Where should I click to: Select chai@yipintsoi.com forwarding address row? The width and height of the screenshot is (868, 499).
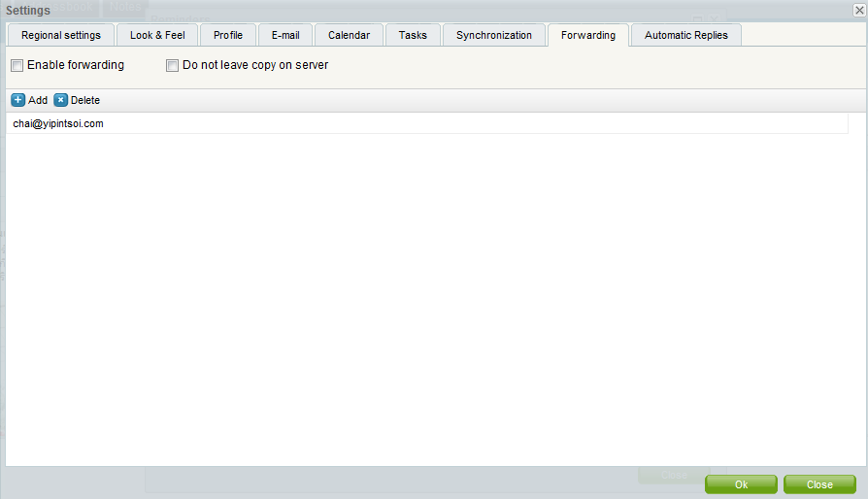427,123
